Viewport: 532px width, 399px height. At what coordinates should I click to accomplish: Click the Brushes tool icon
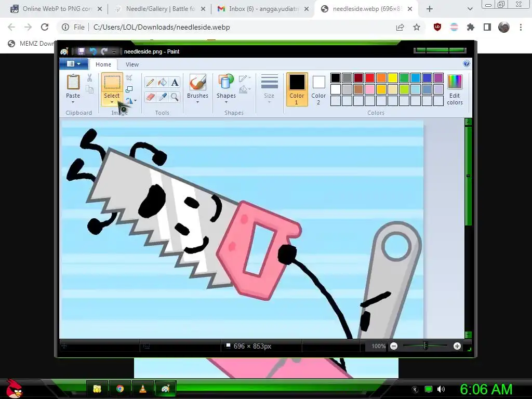[x=197, y=82]
